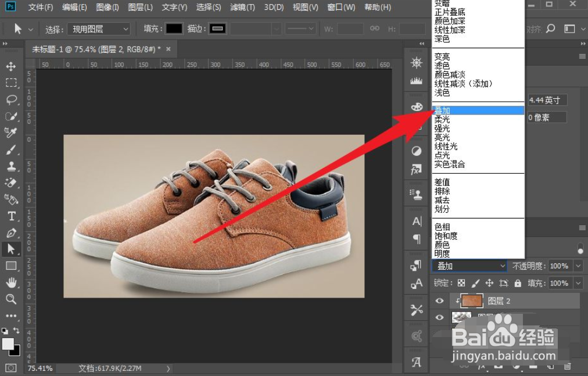
Task: Toggle visibility of the lower shoe layer
Action: pos(439,317)
